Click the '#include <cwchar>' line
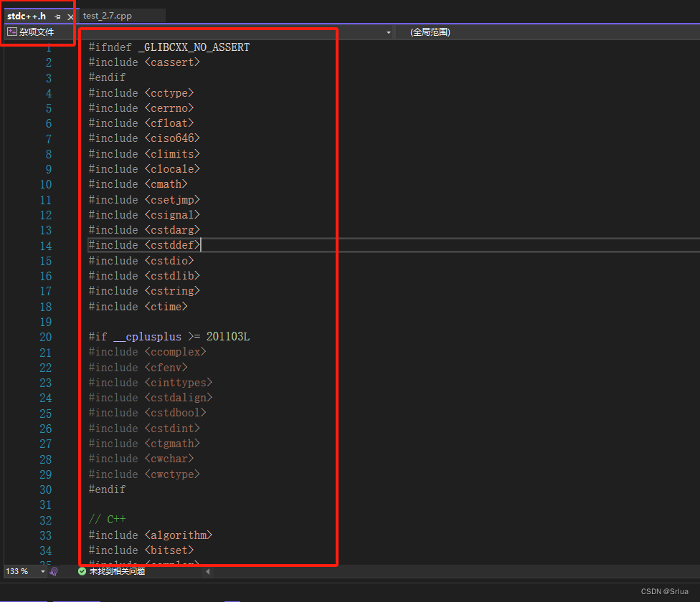700x602 pixels. (141, 459)
